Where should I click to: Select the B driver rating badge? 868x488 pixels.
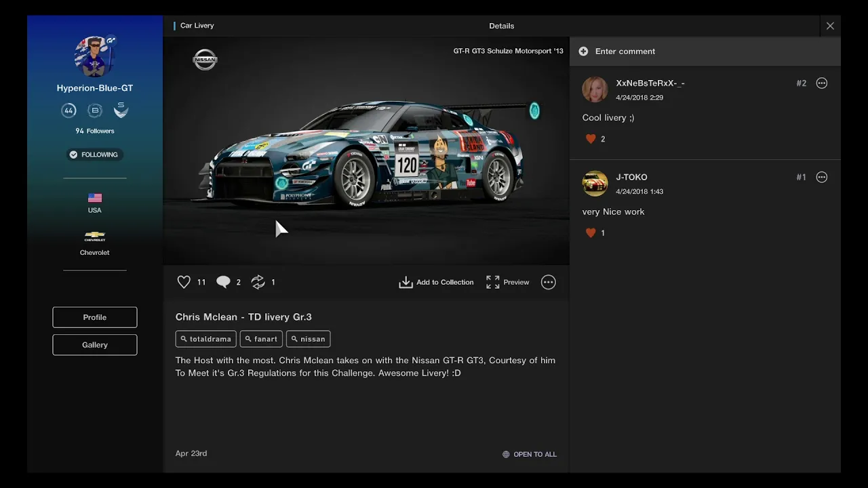[x=95, y=110]
